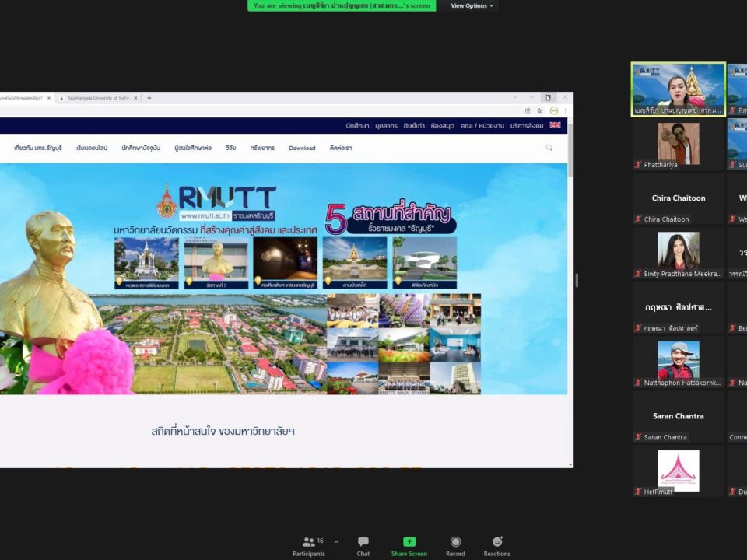Screen dimensions: 747x560
Task: Open the website search magnifier icon
Action: pyautogui.click(x=549, y=148)
